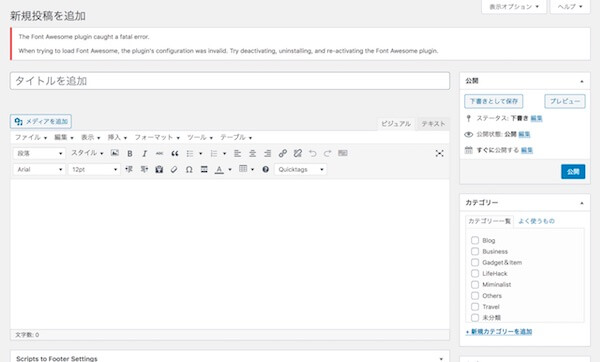The image size is (600, 362).
Task: Undo the last edit
Action: pos(313,153)
